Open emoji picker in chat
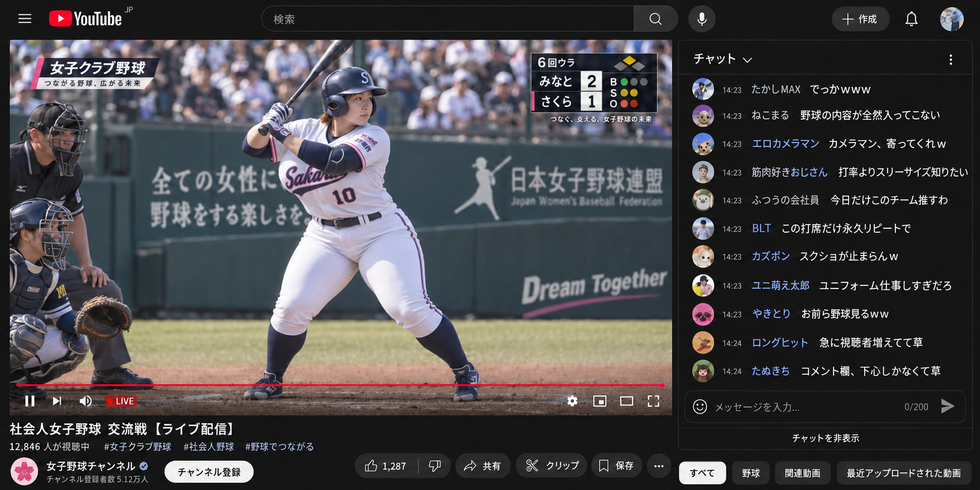This screenshot has height=490, width=980. point(700,407)
